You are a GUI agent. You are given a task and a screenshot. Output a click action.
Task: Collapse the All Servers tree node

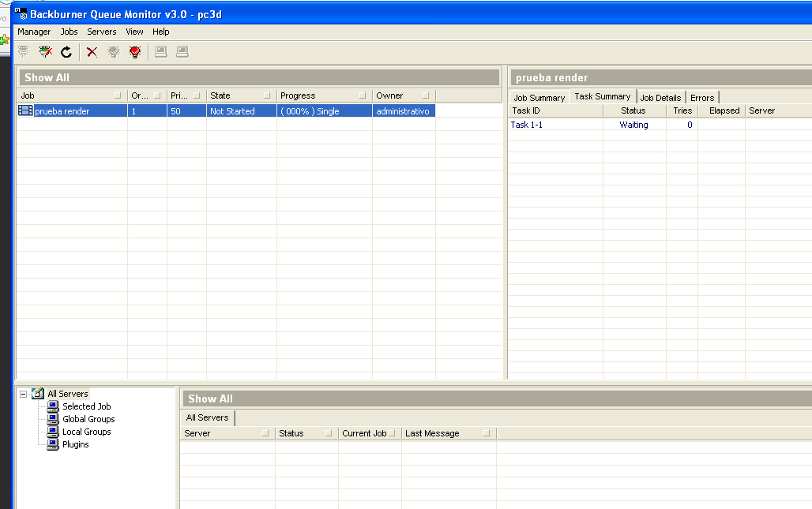(24, 394)
